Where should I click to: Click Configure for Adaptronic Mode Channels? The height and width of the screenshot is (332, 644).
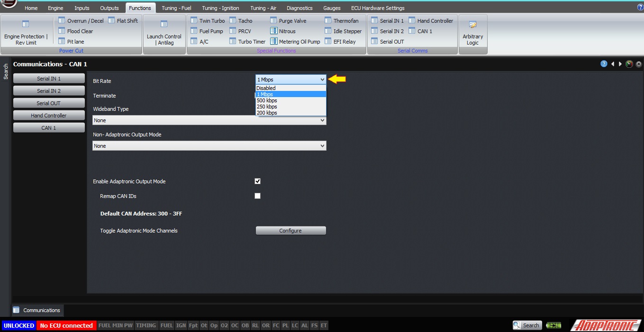tap(290, 231)
